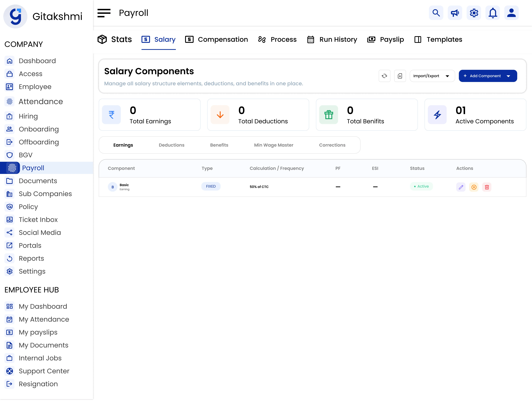Click the Support Center lifebuoy icon
Image resolution: width=532 pixels, height=418 pixels.
(x=10, y=371)
